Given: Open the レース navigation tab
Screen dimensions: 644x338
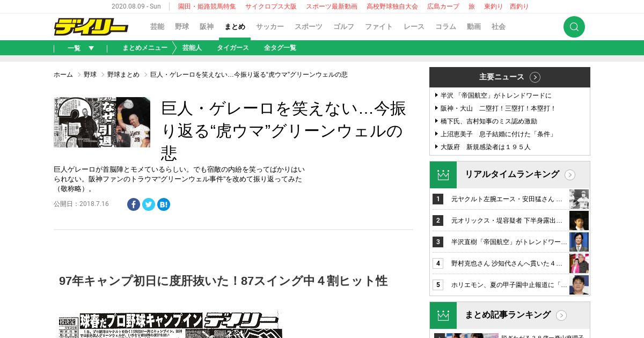Looking at the screenshot, I should (x=414, y=27).
